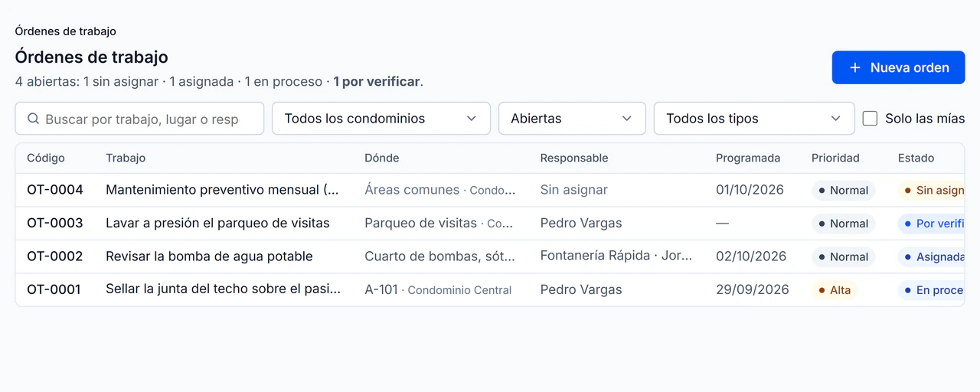Click the En proceso status badge
This screenshot has width=980, height=392.
click(x=932, y=290)
